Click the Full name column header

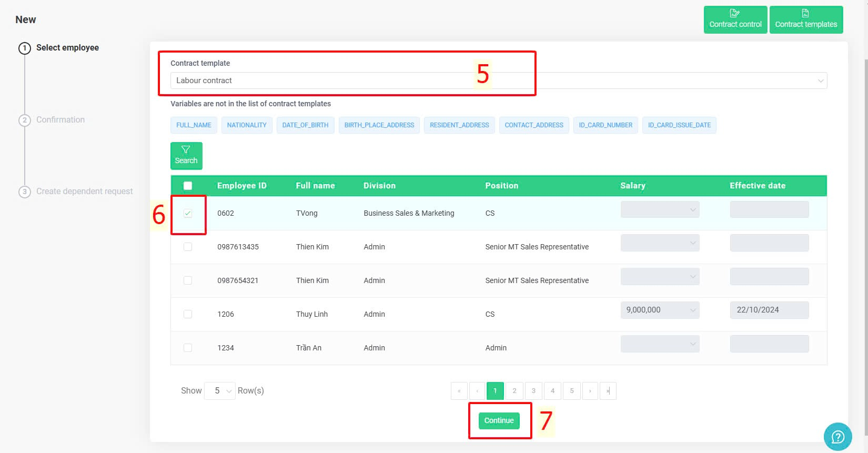coord(315,186)
